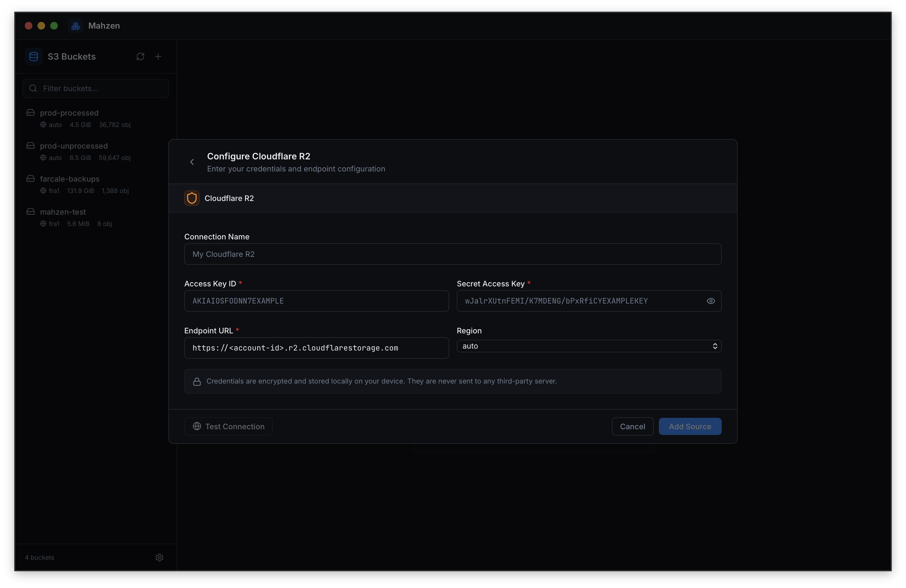
Task: Click the lock icon in credentials notice
Action: [x=197, y=381]
